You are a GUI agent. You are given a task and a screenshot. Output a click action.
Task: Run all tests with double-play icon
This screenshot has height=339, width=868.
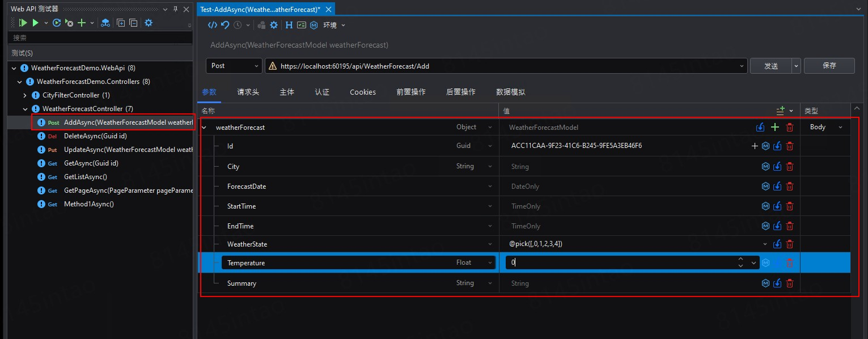pos(23,23)
